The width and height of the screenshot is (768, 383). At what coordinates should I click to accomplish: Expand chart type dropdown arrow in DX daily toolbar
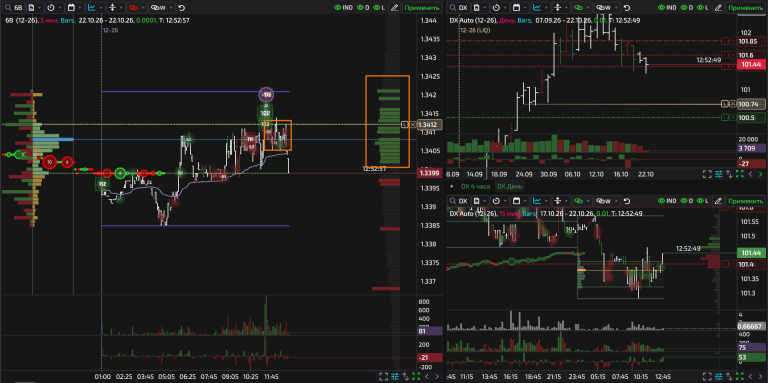[x=546, y=8]
